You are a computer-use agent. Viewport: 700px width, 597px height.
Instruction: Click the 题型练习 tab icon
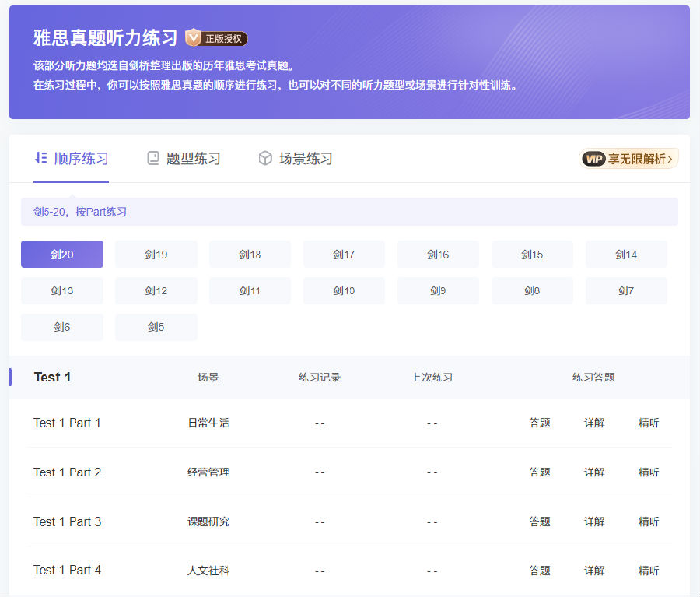[x=153, y=159]
